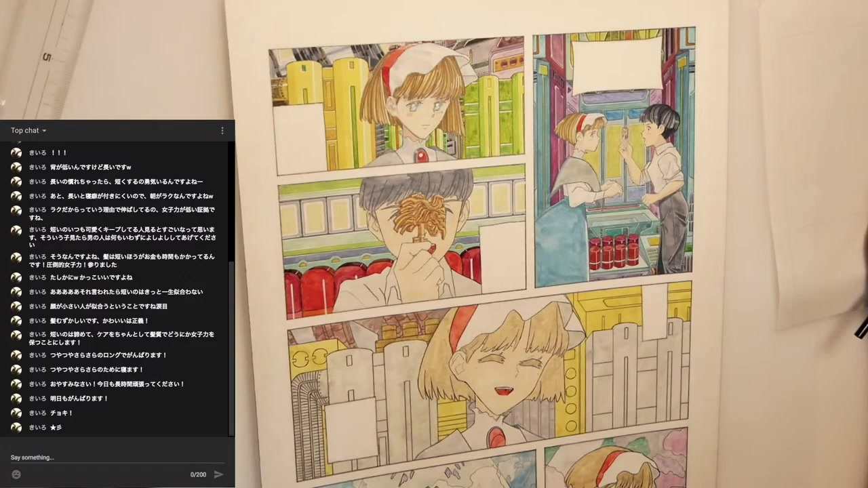Click the message starting "短いのは諦めて、ケアをちゃんとして"
Image resolution: width=868 pixels, height=488 pixels.
122,338
